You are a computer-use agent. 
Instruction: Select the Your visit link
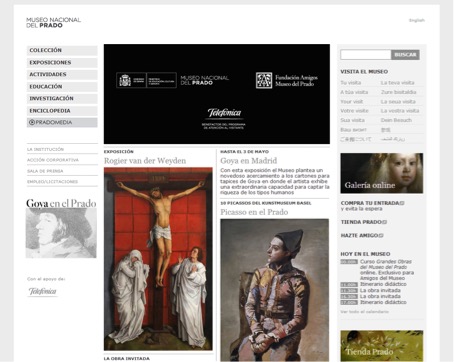click(x=352, y=102)
